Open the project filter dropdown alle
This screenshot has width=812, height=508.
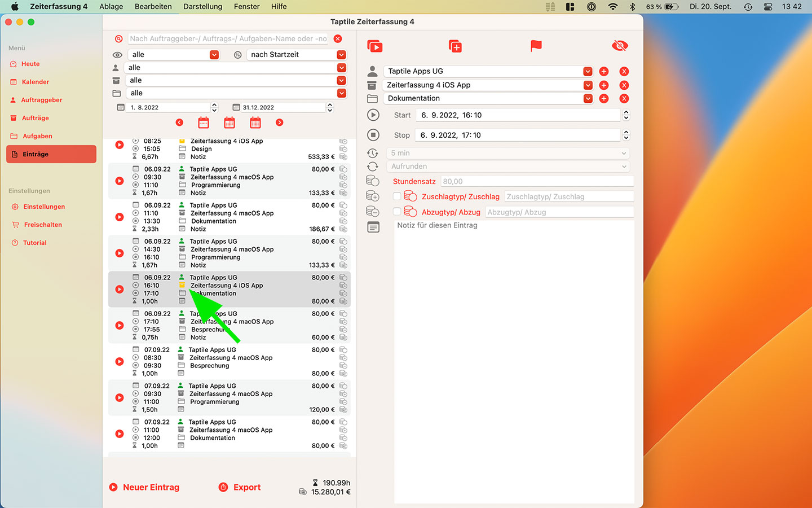(x=236, y=81)
